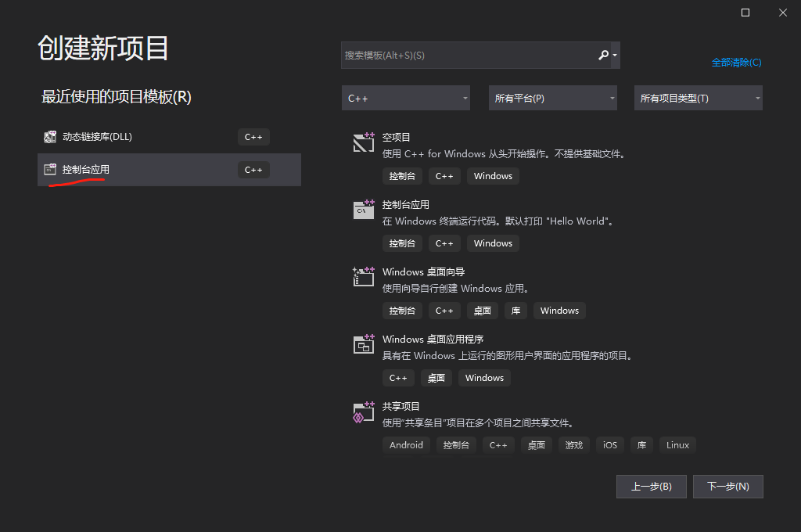Open the 所有平台(P) platform dropdown
This screenshot has width=801, height=532.
coord(553,98)
